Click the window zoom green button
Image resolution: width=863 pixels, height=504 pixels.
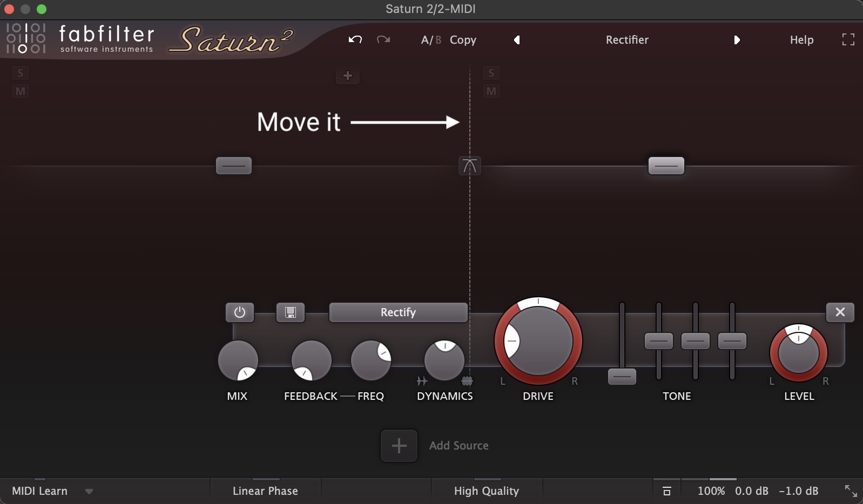tap(42, 9)
